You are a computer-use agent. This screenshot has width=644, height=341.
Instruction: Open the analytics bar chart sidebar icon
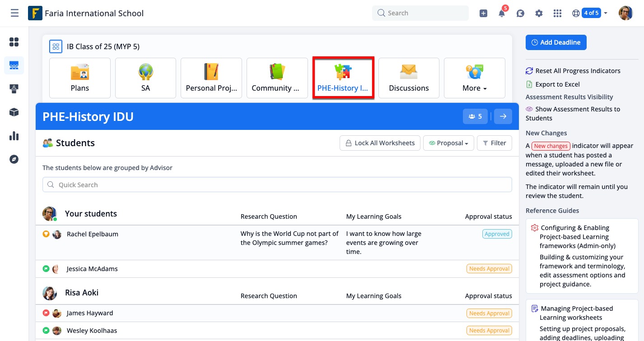tap(14, 136)
